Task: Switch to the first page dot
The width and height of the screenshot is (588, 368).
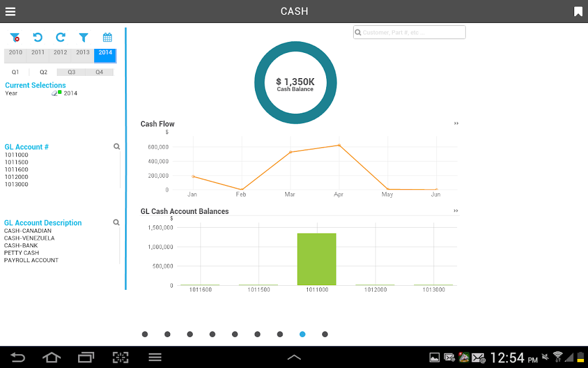Action: pos(145,334)
